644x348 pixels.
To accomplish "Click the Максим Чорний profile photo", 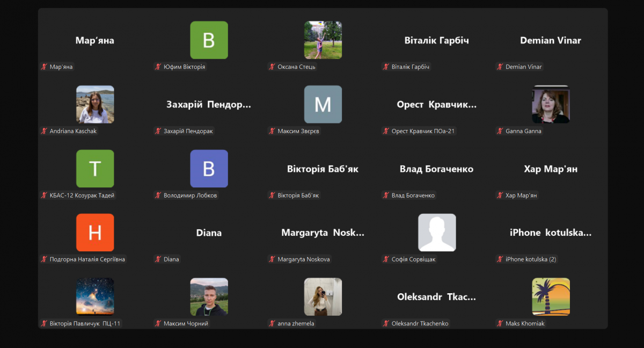I will 209,296.
